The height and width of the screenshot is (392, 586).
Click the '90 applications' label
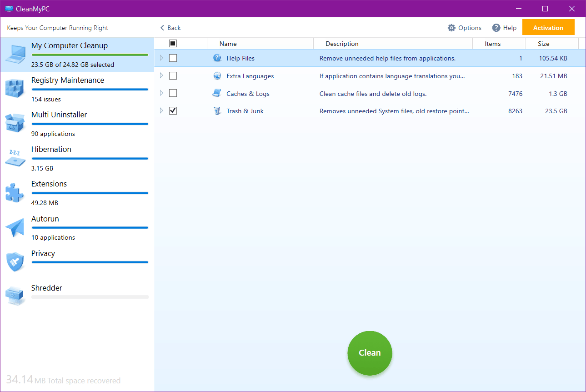pyautogui.click(x=53, y=134)
